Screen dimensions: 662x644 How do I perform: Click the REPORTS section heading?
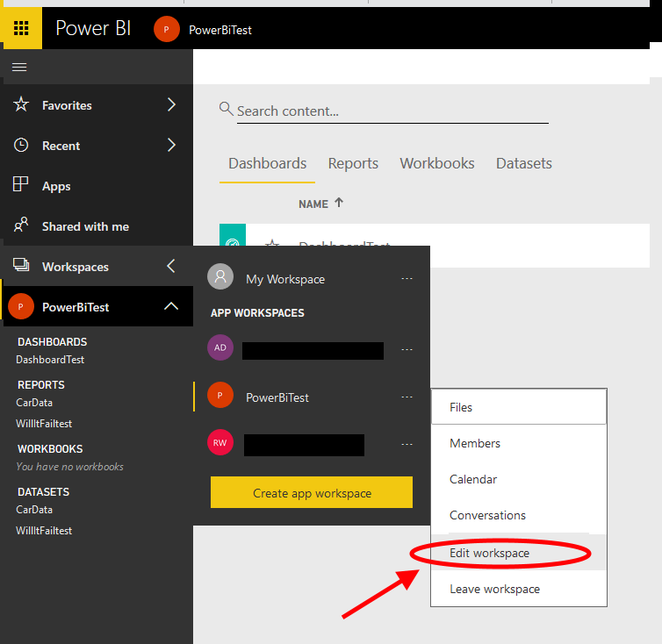point(41,385)
